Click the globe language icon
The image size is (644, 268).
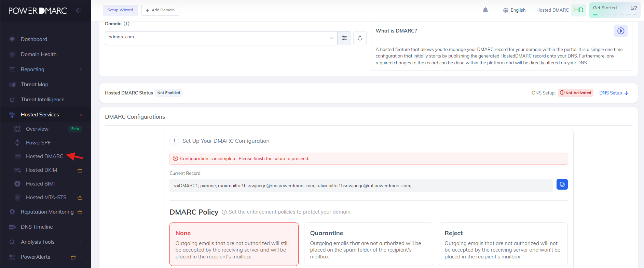[506, 10]
